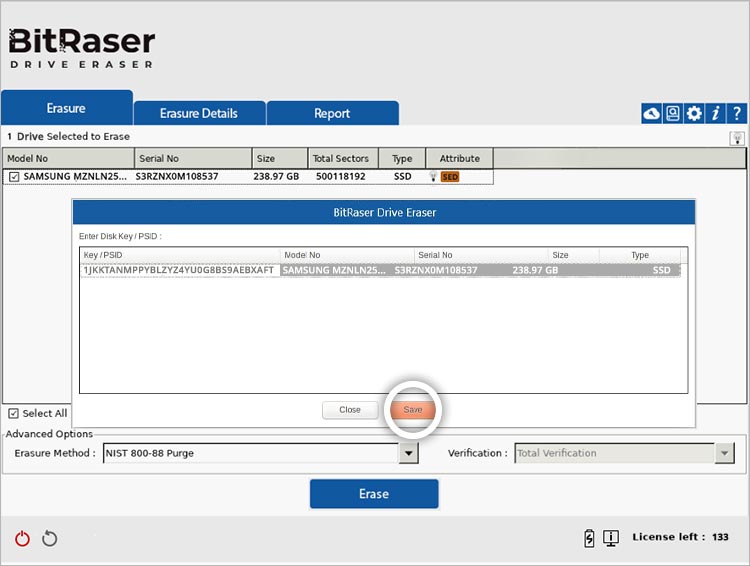Click the SSD type value in dialog row
The image size is (750, 566).
pos(662,270)
